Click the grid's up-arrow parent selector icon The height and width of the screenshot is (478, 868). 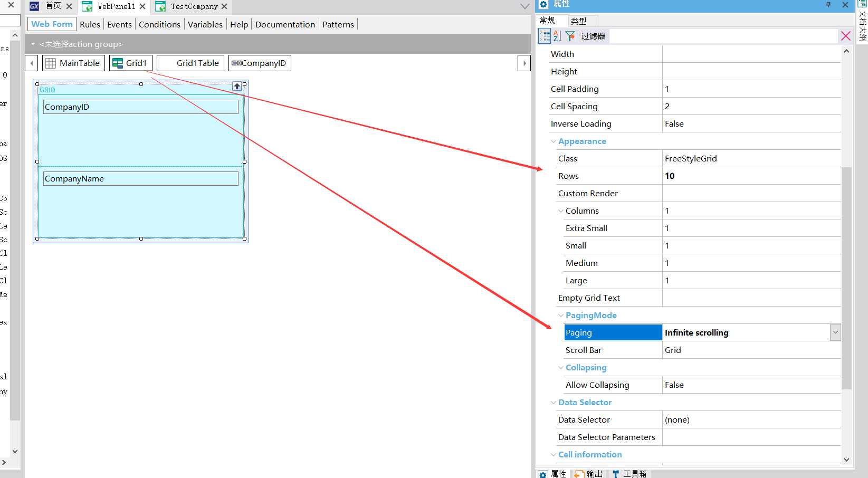(x=237, y=87)
